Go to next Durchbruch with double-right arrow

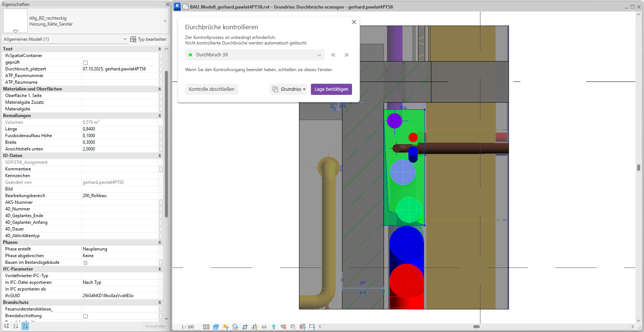point(346,55)
